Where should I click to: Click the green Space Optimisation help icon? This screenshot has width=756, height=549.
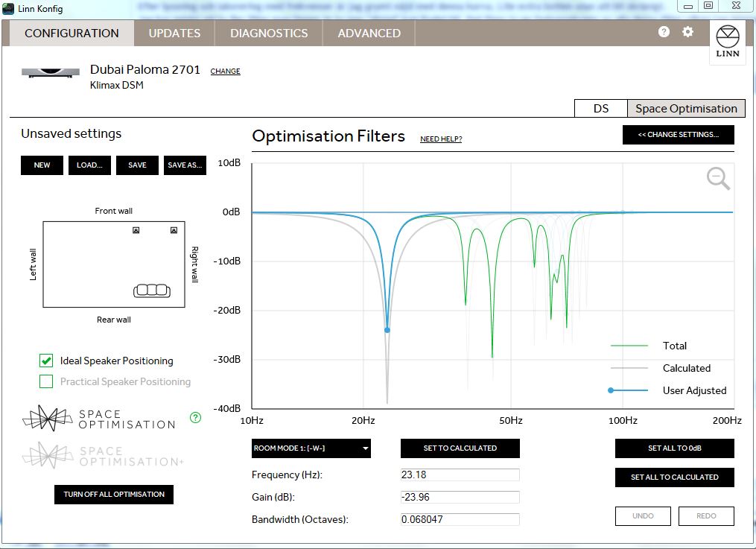195,418
